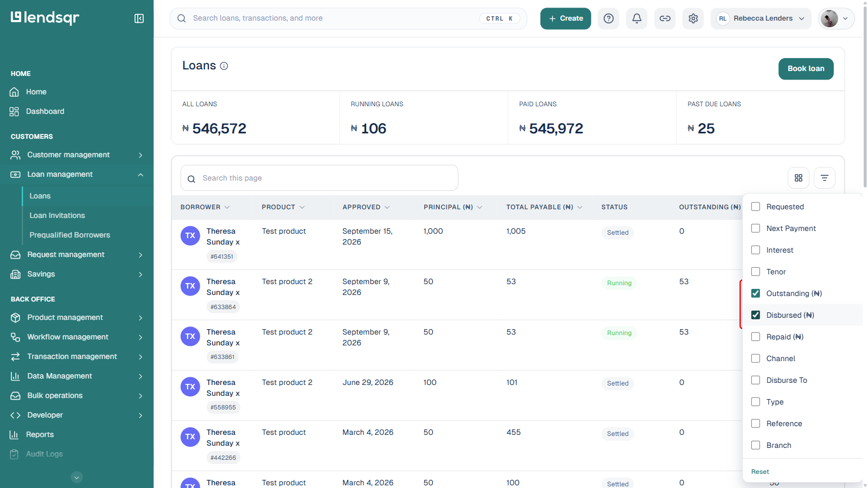Click the Dashboard grid icon
The image size is (868, 488).
pos(15,112)
